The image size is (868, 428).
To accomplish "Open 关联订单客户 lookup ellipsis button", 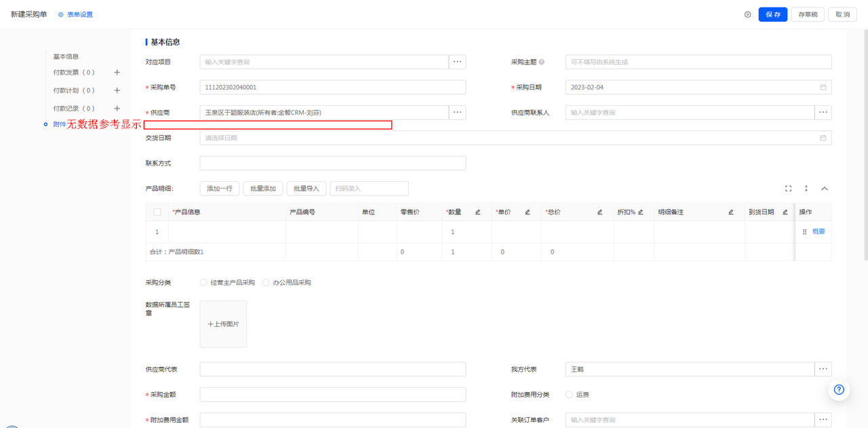I will pos(823,420).
